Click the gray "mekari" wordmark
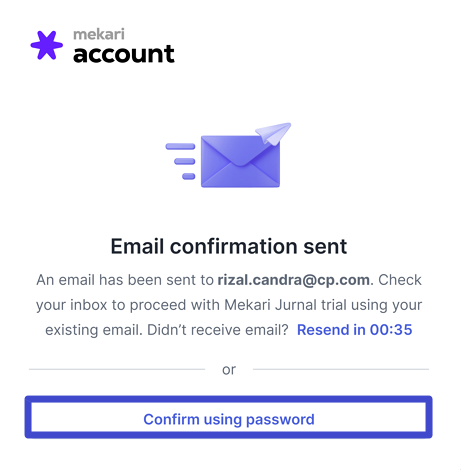 click(x=99, y=34)
